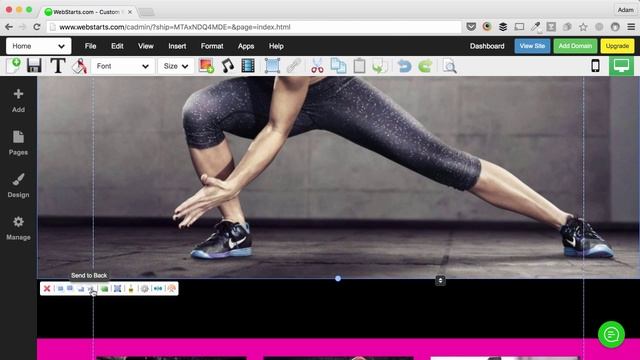The image size is (640, 360).
Task: Open the Apps menu
Action: 246,46
